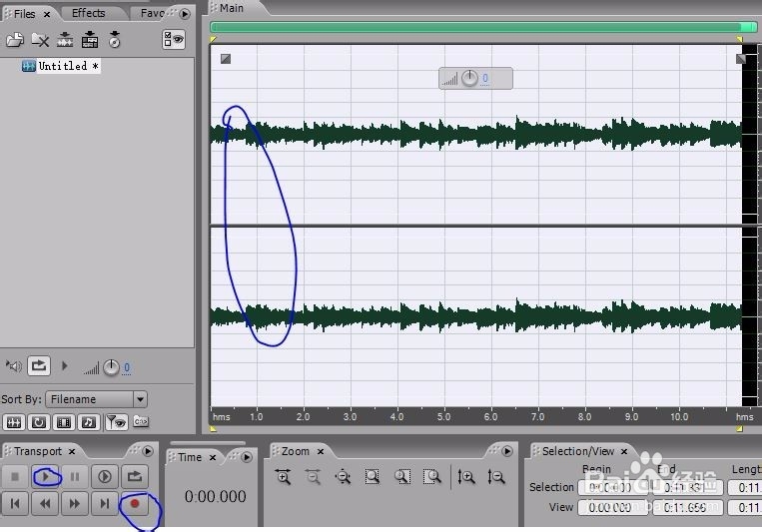Close the Transport panel tab
Image resolution: width=762 pixels, height=532 pixels.
click(x=72, y=451)
